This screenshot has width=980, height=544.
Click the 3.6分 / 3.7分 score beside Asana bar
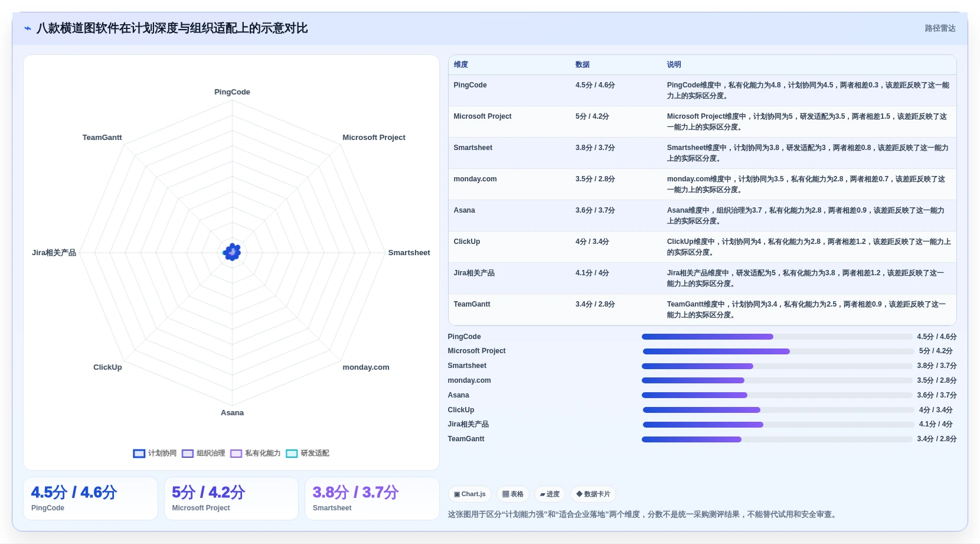tap(937, 395)
